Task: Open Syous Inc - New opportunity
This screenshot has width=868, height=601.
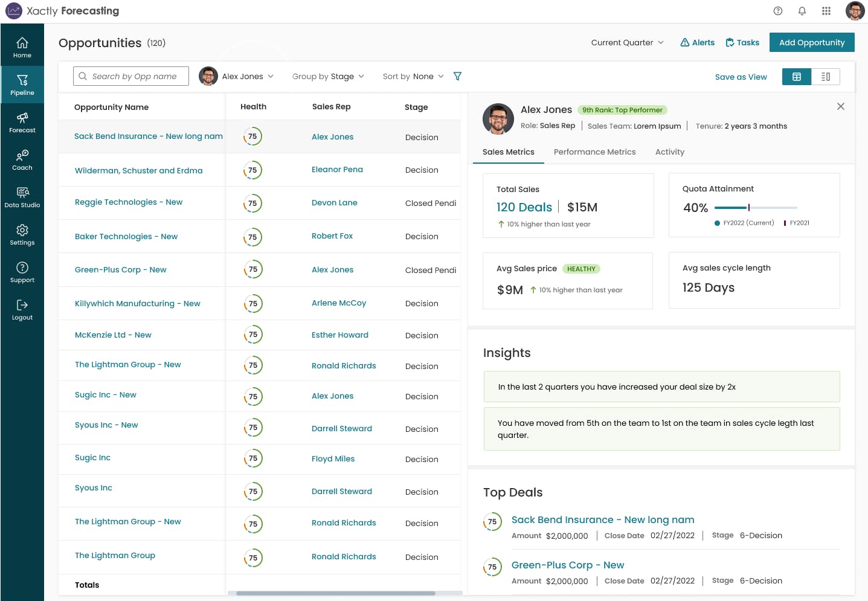Action: click(x=106, y=425)
